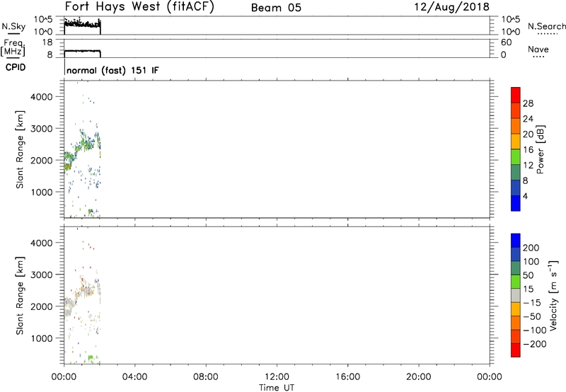Screen dimensions: 566x392
Task: Click the '4000' tick in the power panel
Action: [x=42, y=97]
